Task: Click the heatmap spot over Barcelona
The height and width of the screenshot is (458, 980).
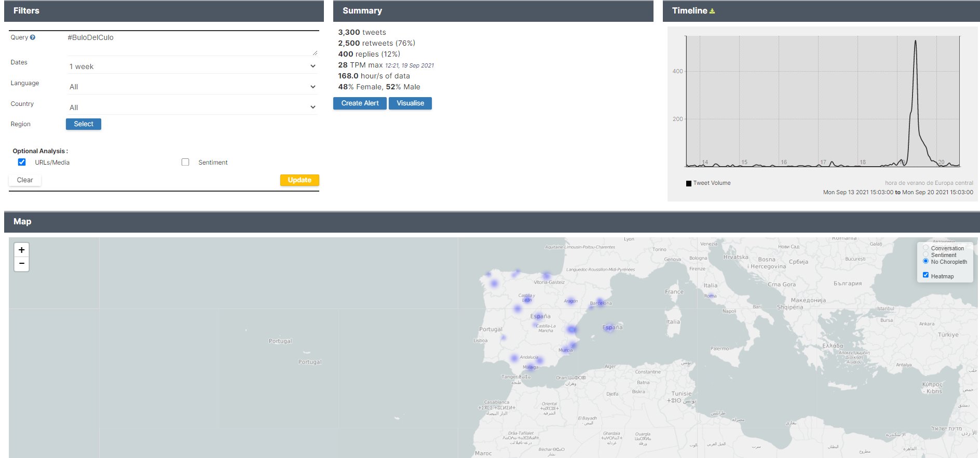Action: (x=600, y=302)
